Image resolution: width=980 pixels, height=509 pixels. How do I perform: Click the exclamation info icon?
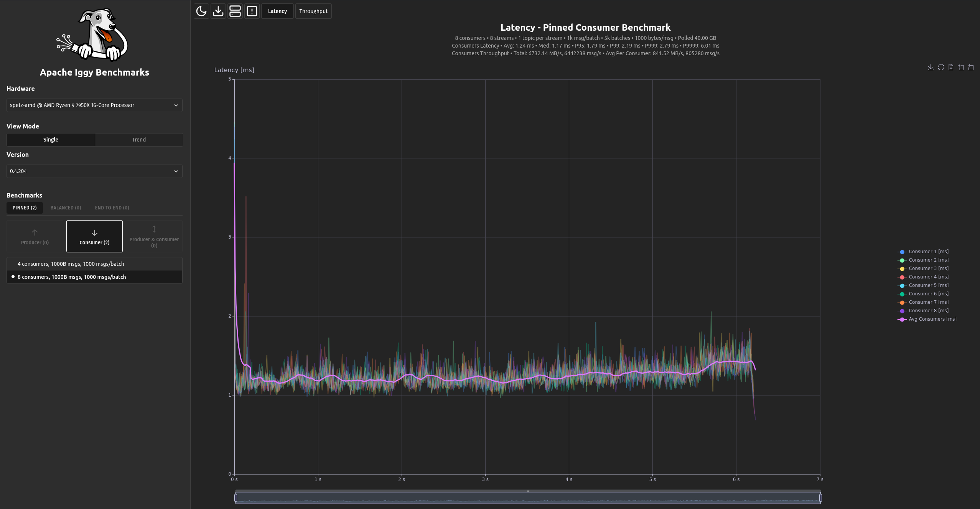pos(252,11)
